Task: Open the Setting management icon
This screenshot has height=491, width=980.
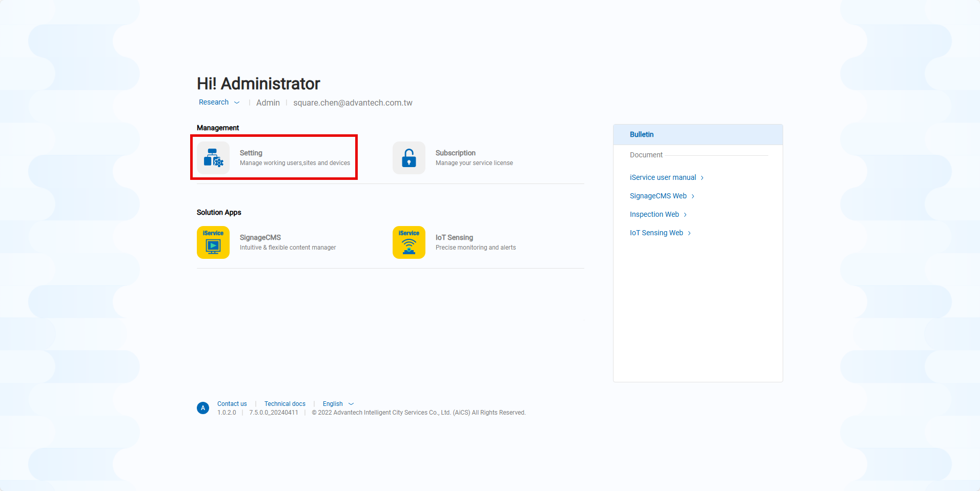Action: click(x=213, y=158)
